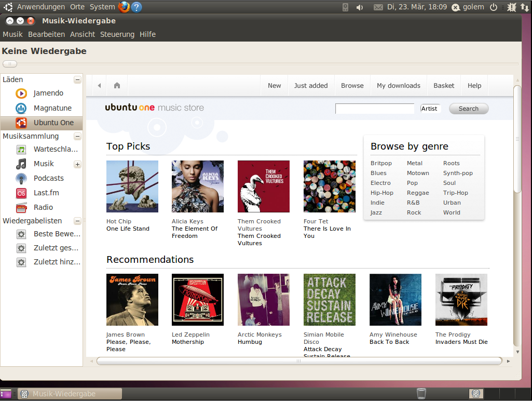The height and width of the screenshot is (401, 532).
Task: Collapse the Musiksammlung section
Action: tap(77, 136)
